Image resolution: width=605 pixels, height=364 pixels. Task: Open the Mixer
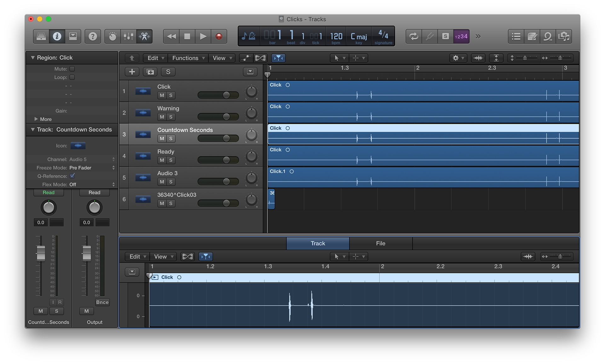tap(129, 37)
